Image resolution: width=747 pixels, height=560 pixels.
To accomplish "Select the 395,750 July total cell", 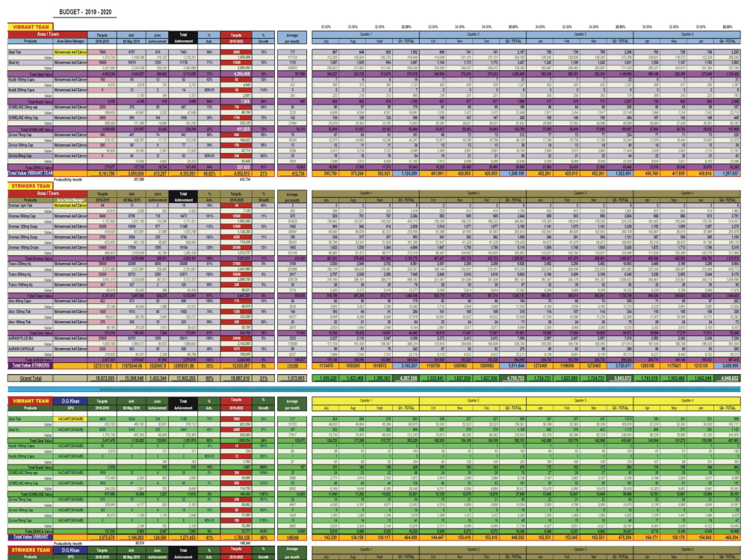I will [x=326, y=173].
